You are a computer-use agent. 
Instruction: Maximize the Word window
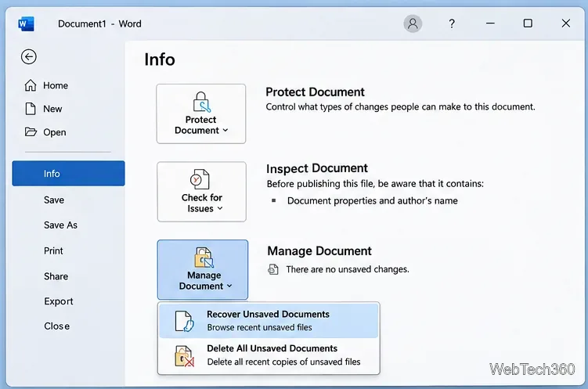(x=528, y=23)
